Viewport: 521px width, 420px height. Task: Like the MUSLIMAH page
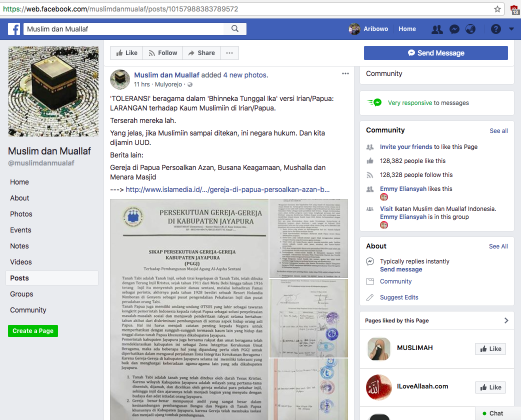490,349
